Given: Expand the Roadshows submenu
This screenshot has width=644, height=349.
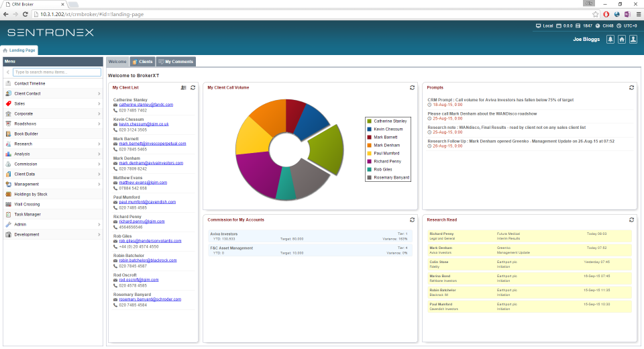Looking at the screenshot, I should (99, 123).
